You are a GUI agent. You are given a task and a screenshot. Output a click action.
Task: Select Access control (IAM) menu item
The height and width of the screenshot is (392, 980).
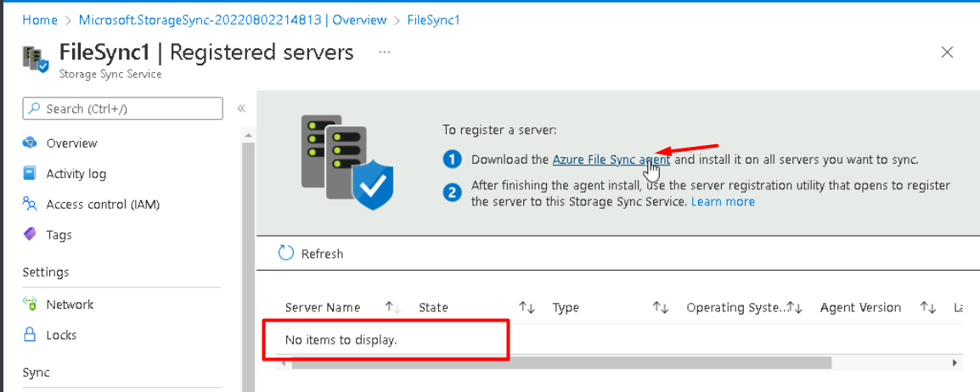pos(103,204)
